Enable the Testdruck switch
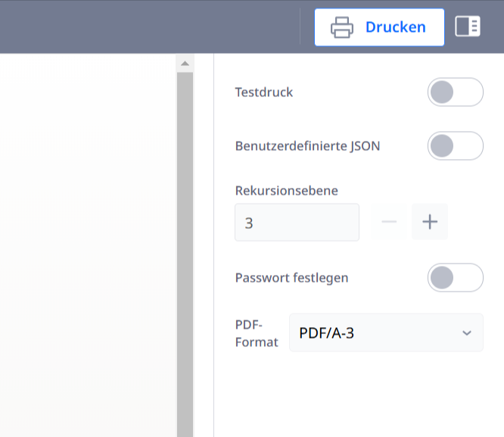This screenshot has width=504, height=437. pos(455,92)
